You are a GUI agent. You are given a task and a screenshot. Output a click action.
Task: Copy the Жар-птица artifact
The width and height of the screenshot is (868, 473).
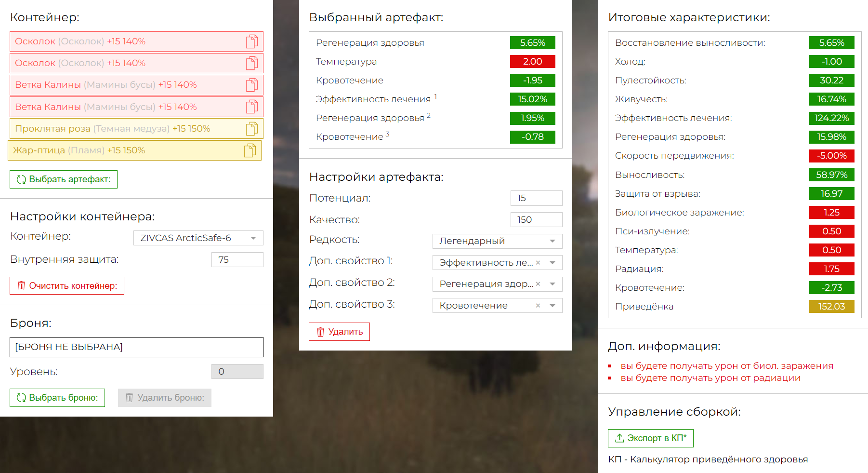[x=250, y=150]
